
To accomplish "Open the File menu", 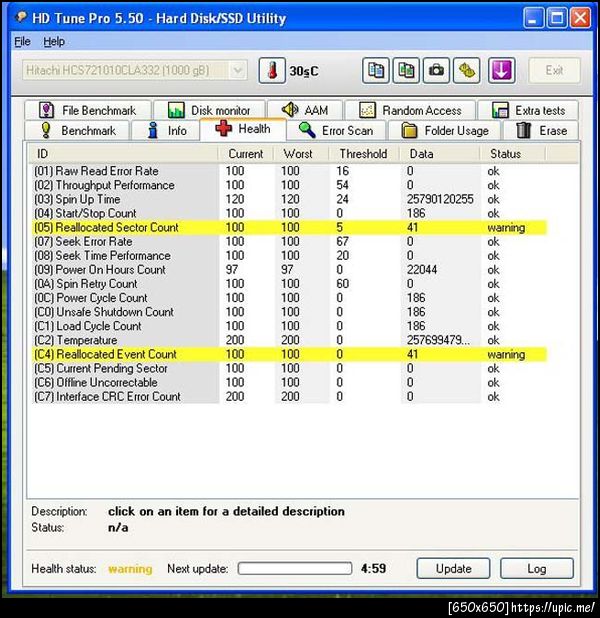I will (x=22, y=41).
